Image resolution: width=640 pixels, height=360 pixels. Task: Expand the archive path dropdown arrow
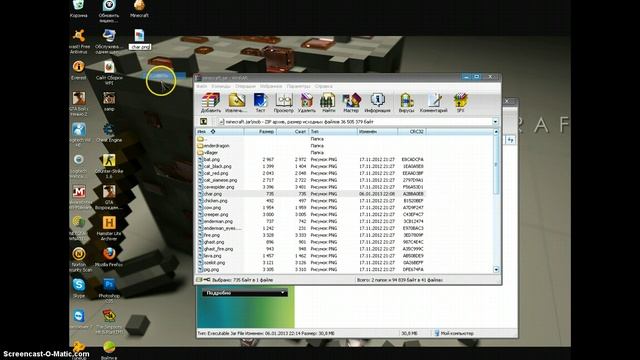click(495, 122)
